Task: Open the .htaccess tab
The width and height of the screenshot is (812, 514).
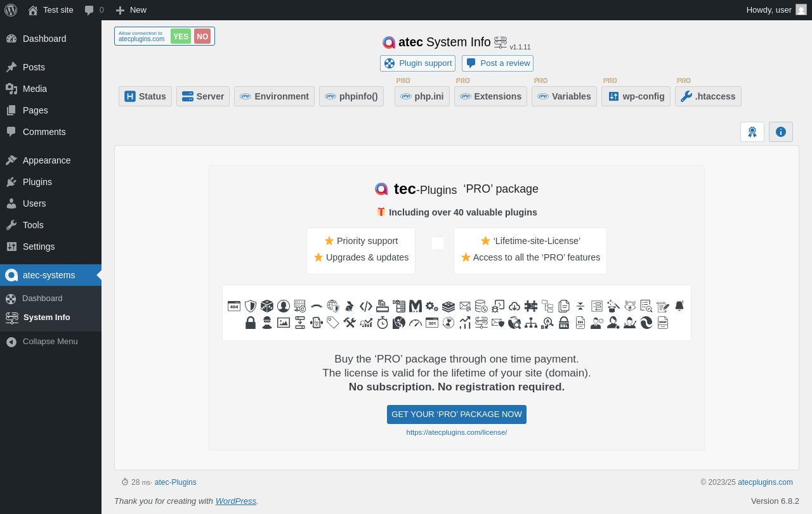Action: point(708,96)
